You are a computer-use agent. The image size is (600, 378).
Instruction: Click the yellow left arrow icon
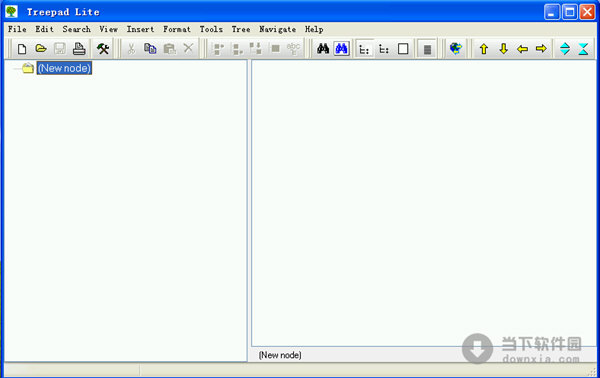522,49
